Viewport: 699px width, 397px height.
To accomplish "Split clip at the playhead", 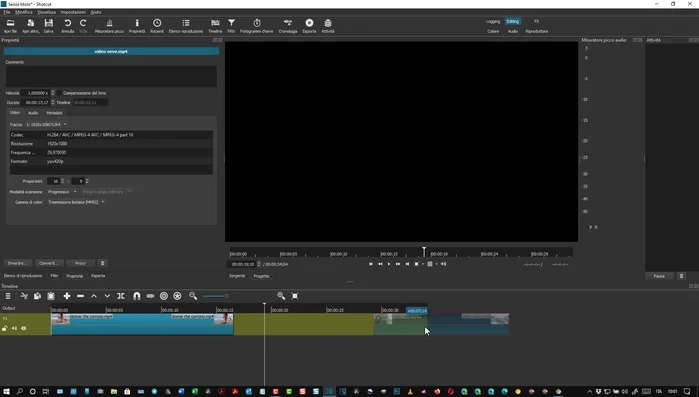I will click(121, 296).
